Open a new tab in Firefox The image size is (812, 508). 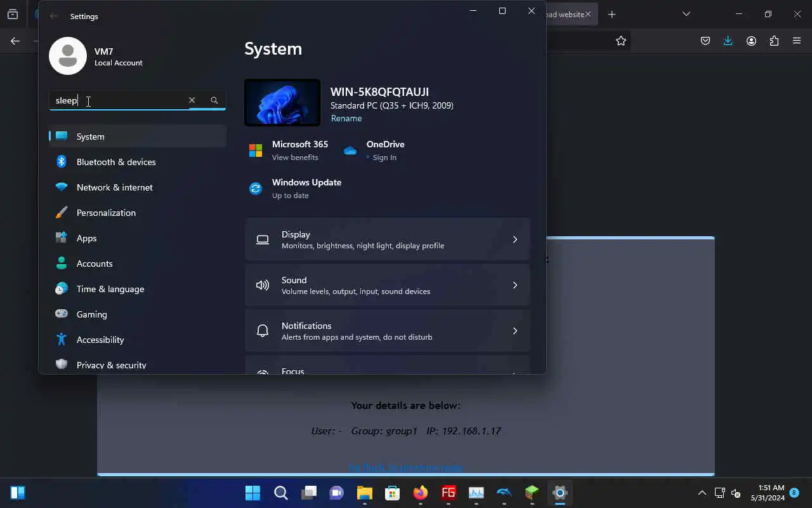click(612, 14)
